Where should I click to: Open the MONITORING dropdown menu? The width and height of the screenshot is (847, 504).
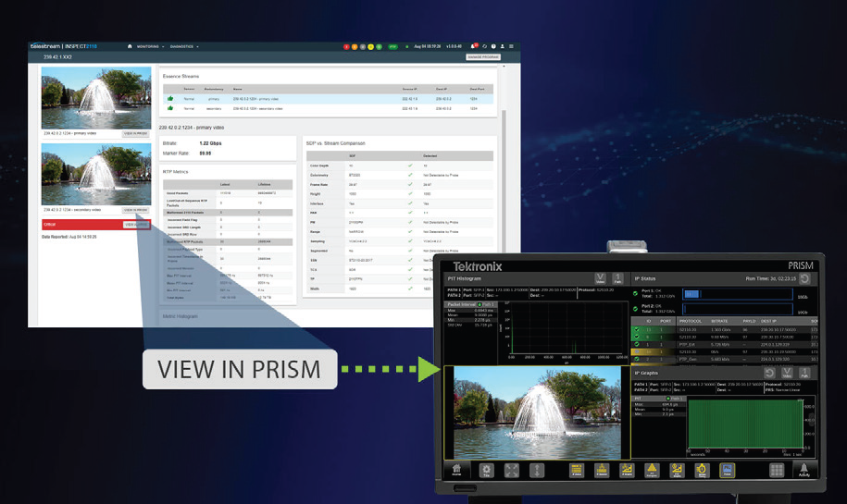(x=150, y=46)
